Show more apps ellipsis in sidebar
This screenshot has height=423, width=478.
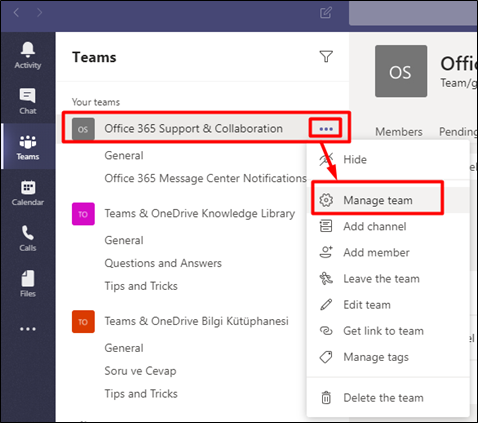28,329
